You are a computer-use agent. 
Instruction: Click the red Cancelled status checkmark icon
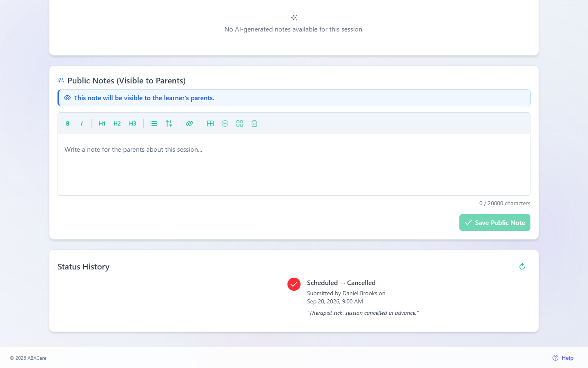pos(294,284)
